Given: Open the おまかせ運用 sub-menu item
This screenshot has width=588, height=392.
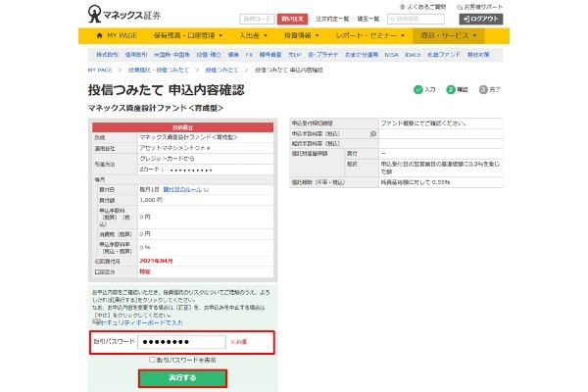Looking at the screenshot, I should [362, 55].
